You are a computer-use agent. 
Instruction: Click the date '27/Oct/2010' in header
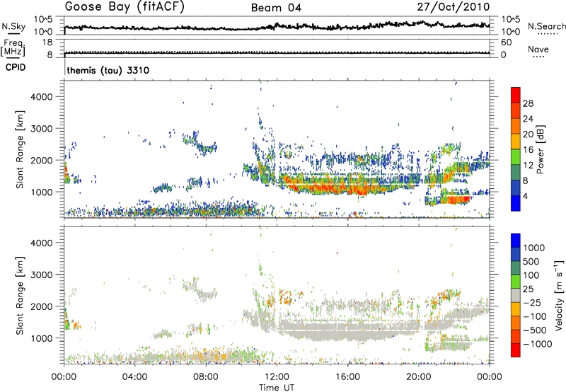[x=454, y=7]
